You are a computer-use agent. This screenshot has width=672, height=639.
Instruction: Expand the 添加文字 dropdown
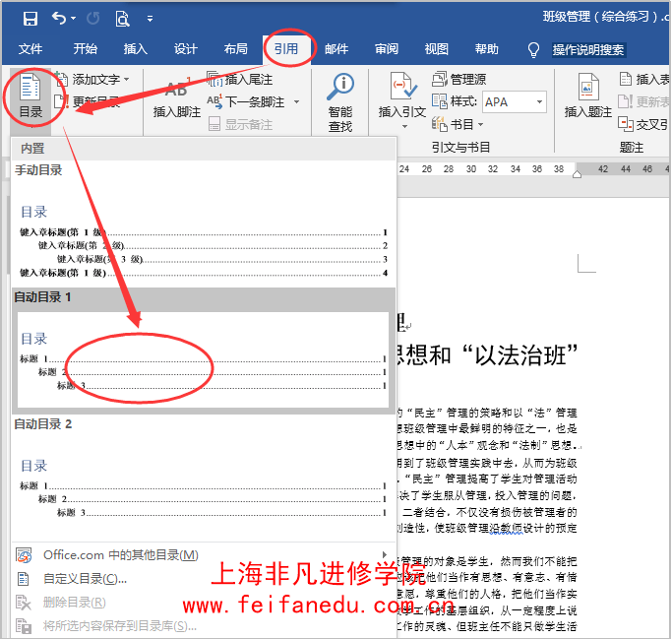128,80
